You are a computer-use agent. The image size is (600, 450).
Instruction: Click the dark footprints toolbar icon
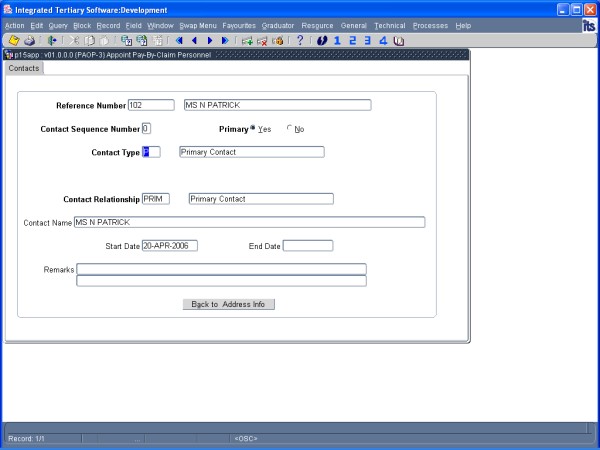(x=322, y=40)
